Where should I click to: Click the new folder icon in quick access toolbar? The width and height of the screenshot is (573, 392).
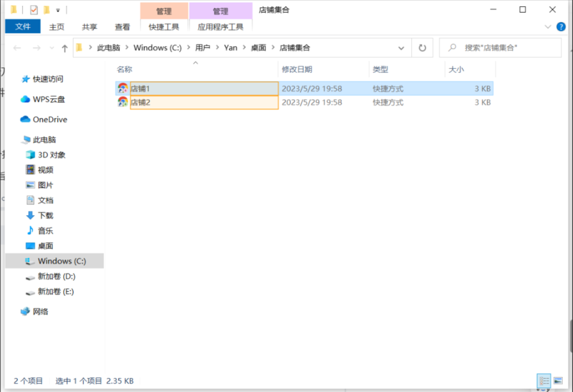[47, 10]
